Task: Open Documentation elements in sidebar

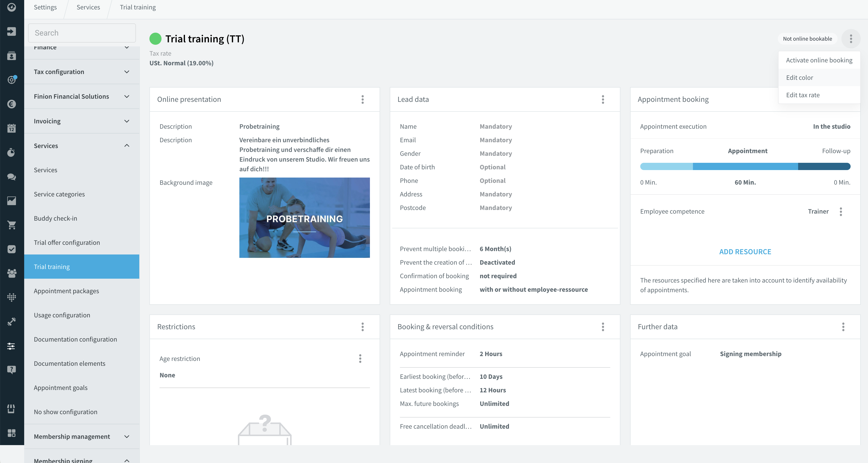Action: coord(82,364)
